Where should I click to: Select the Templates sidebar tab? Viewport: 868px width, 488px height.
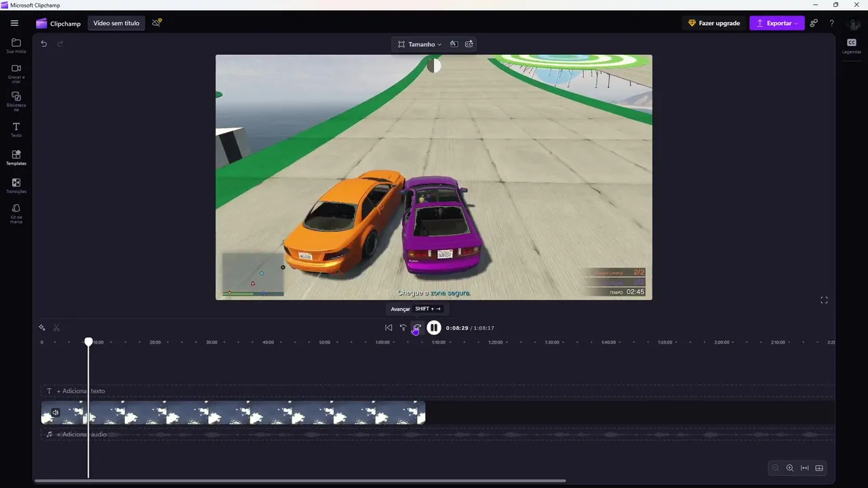(x=16, y=158)
